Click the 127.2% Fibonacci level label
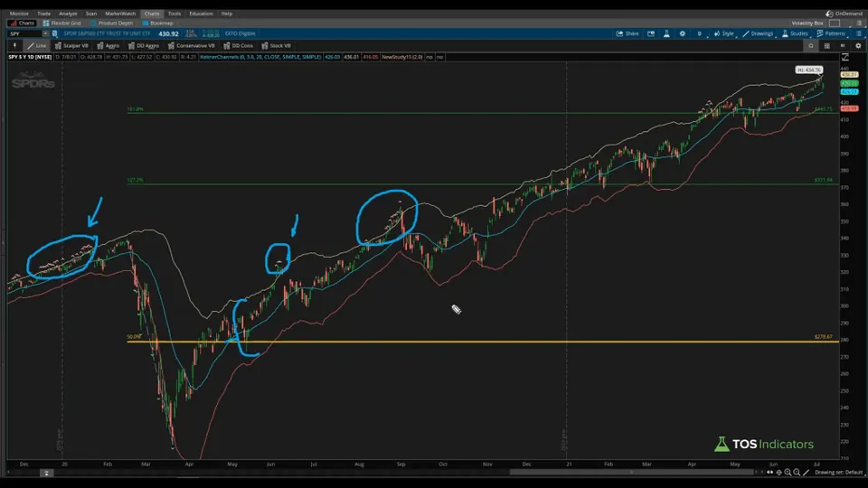868x488 pixels. coord(135,181)
